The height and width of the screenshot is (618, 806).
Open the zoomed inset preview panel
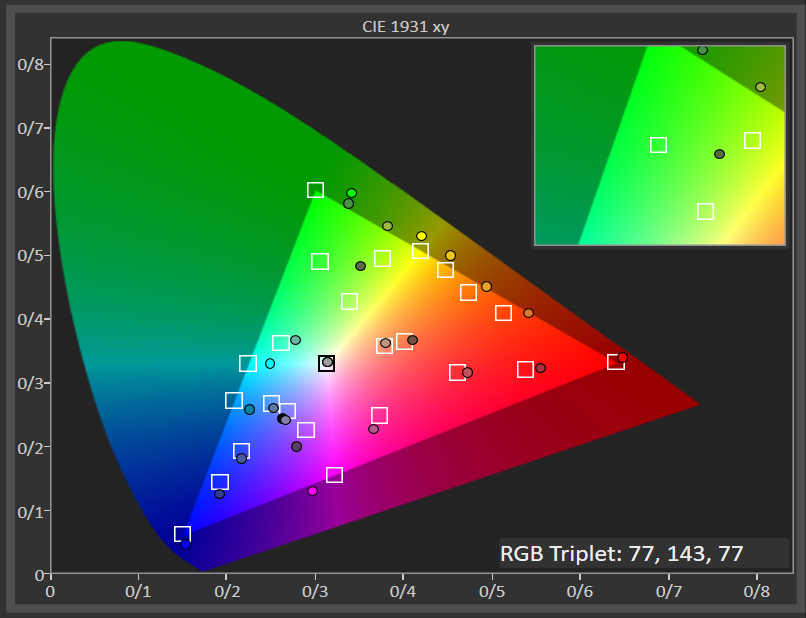tap(660, 146)
